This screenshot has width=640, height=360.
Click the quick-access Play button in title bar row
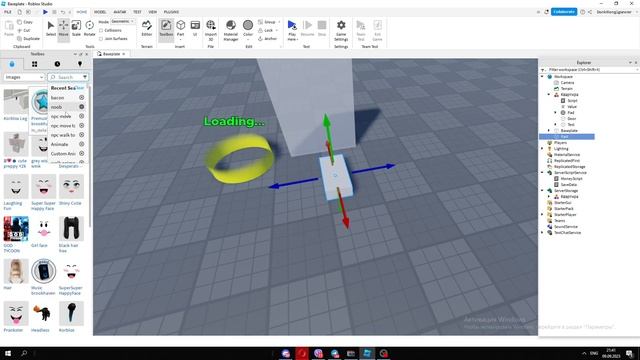coord(45,12)
